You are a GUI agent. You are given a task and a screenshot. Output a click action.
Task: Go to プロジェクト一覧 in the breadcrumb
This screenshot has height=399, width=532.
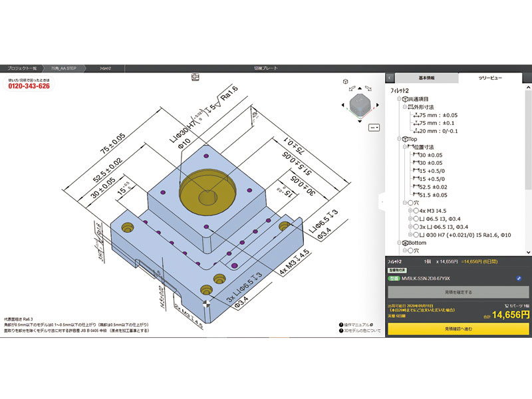pyautogui.click(x=21, y=68)
